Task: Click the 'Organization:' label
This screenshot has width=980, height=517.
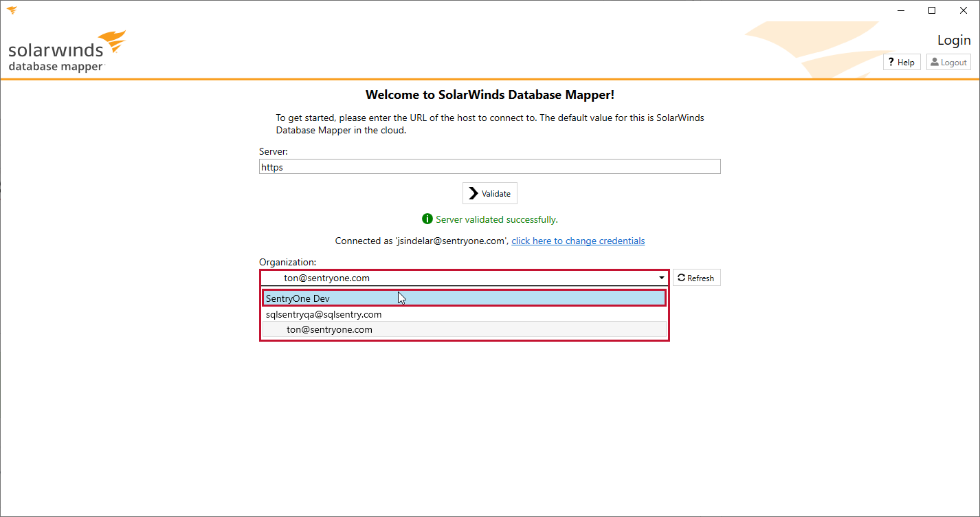Action: pos(287,262)
